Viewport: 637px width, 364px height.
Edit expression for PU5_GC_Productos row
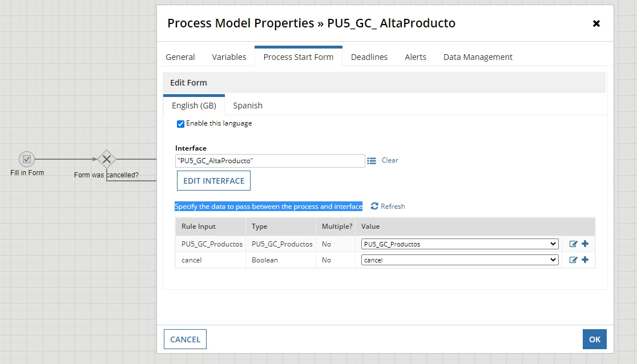(573, 244)
